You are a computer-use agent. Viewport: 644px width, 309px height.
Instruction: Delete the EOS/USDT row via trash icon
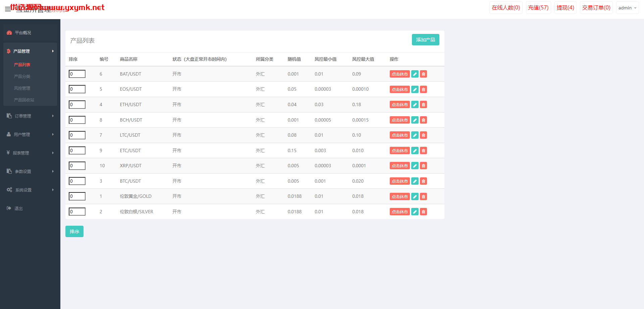424,89
